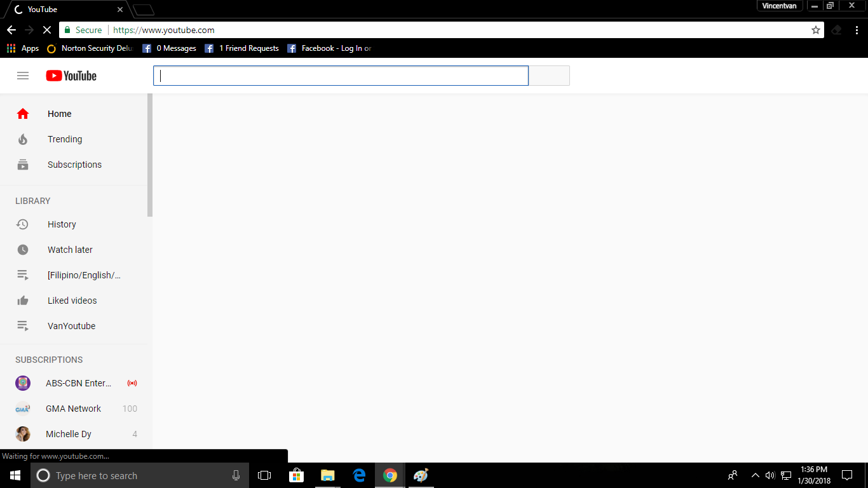This screenshot has width=868, height=488.
Task: Open the VanYoutube playlist
Action: click(74, 326)
